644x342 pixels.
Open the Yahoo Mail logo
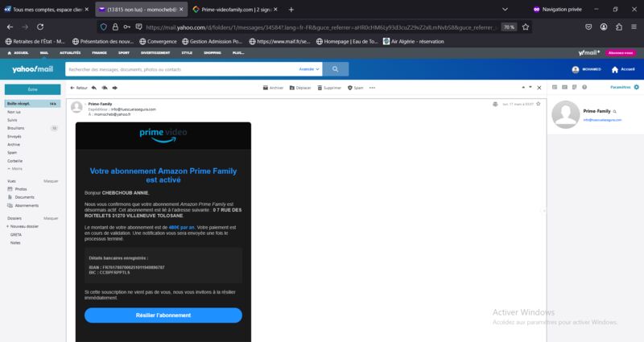[32, 69]
